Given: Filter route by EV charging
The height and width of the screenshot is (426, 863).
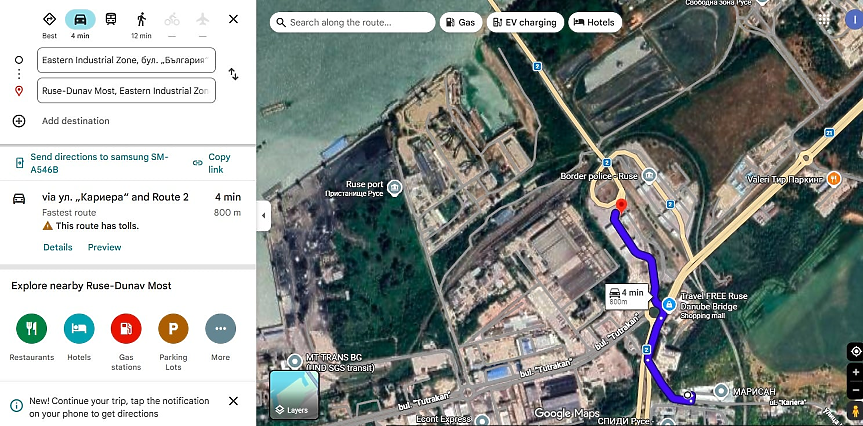Looking at the screenshot, I should click(525, 22).
